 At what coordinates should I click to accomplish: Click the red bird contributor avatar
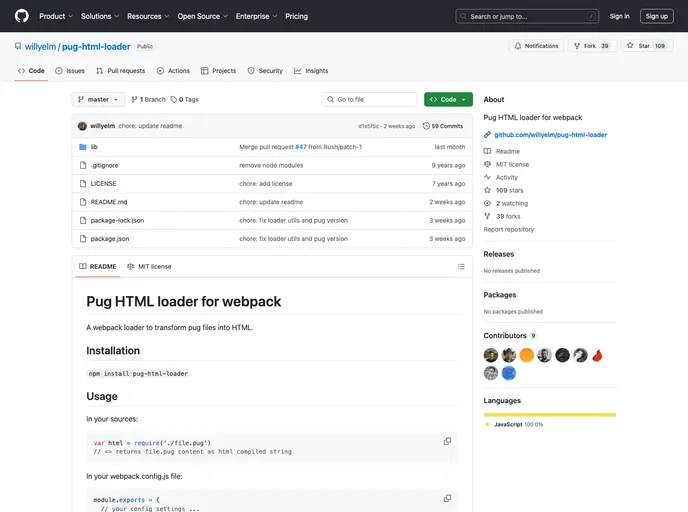coord(598,355)
